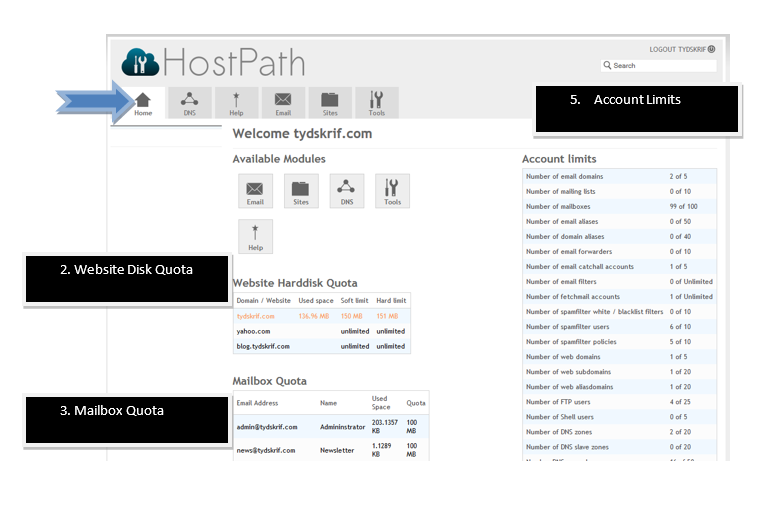Click the 151 MB hard limit value
The width and height of the screenshot is (775, 505).
pos(387,316)
